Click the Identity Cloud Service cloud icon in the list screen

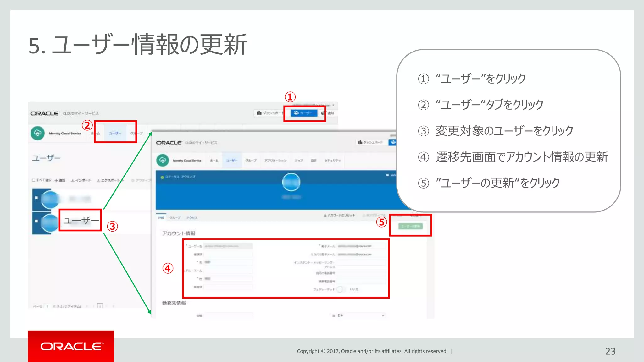pyautogui.click(x=37, y=133)
